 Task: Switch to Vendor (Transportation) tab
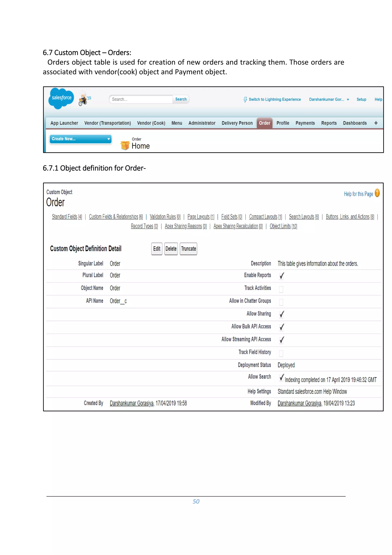pyautogui.click(x=108, y=123)
